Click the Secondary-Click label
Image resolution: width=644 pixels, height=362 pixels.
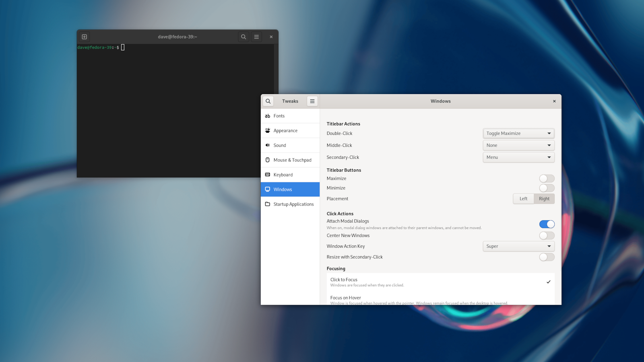[343, 157]
